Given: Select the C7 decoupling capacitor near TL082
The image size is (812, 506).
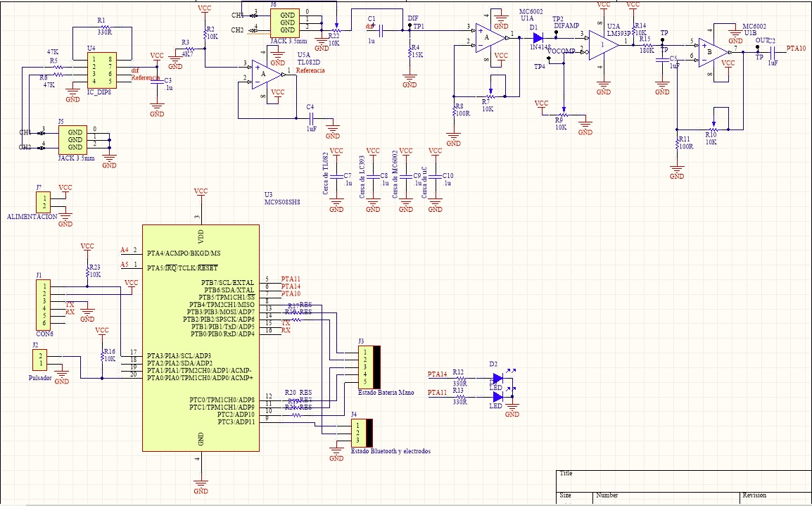Looking at the screenshot, I should 336,177.
